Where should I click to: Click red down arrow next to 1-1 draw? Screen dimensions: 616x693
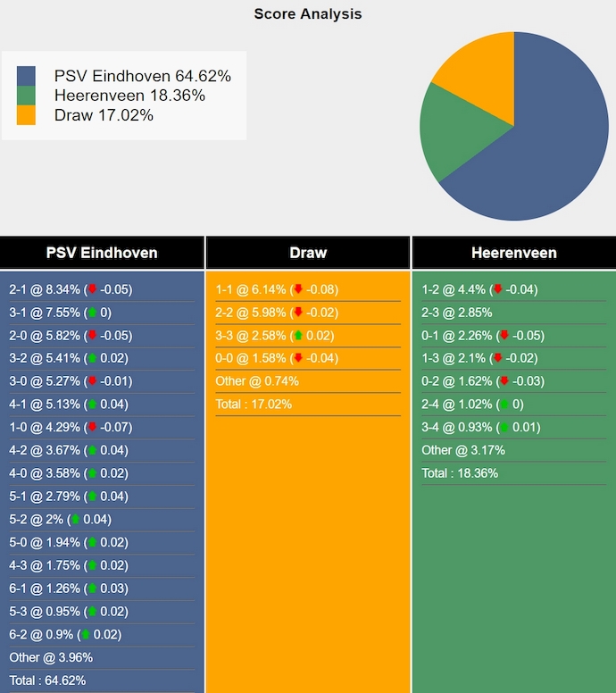[298, 289]
